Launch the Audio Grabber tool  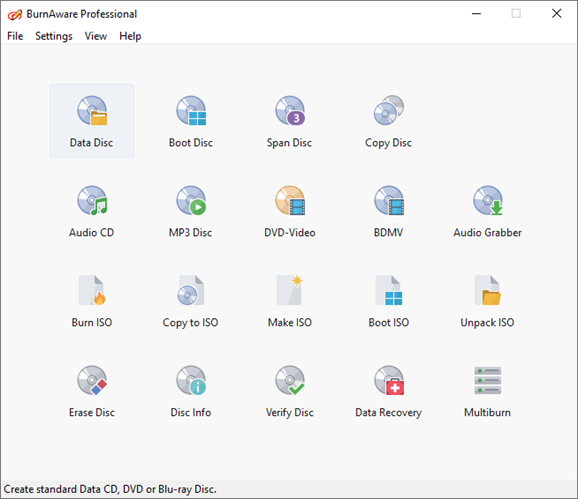click(487, 211)
